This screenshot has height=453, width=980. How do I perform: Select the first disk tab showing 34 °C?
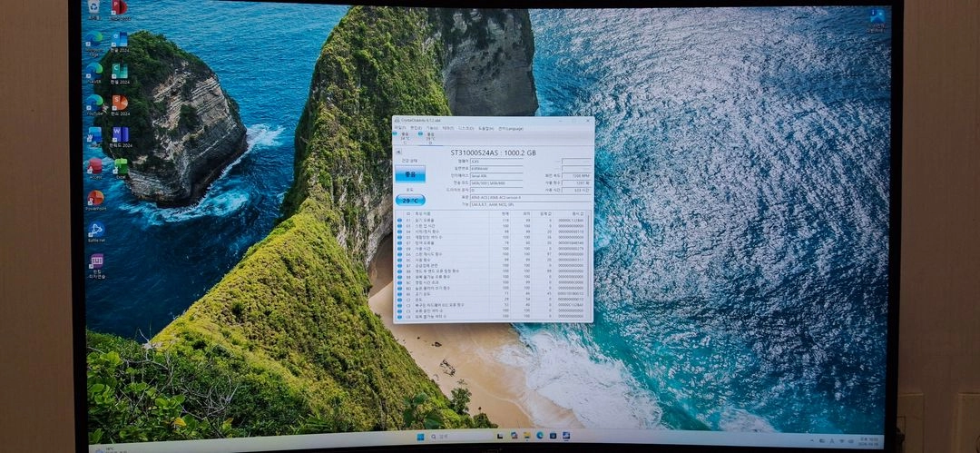point(403,138)
